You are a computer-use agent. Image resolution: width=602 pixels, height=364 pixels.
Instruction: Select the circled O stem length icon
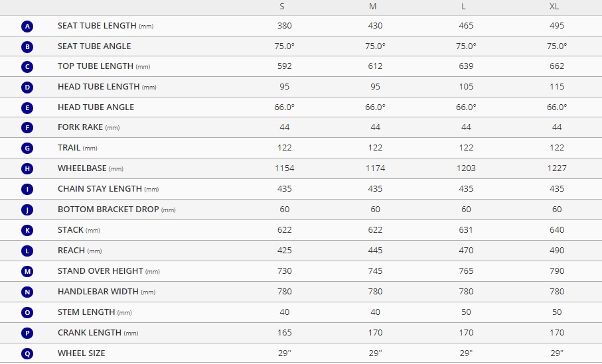(x=27, y=312)
